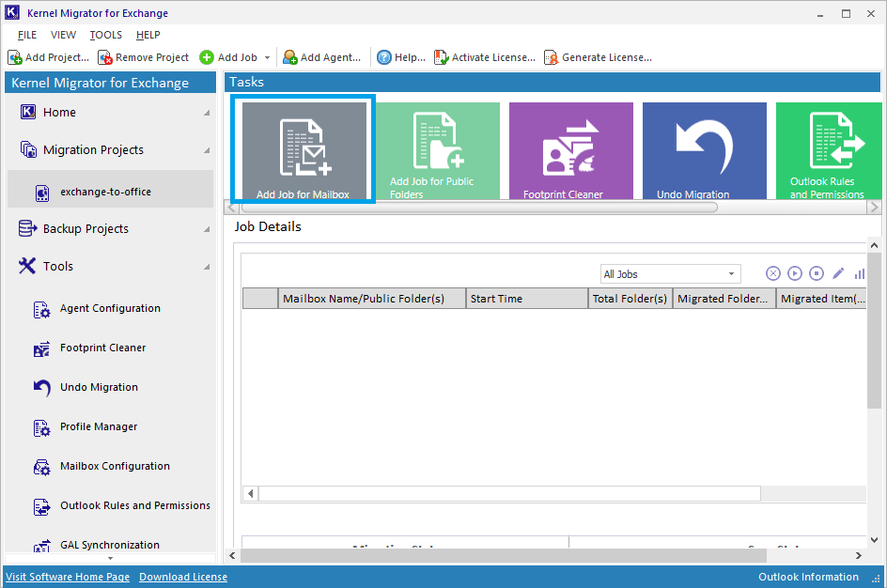The image size is (887, 588).
Task: Collapse the Migration Projects section arrow
Action: 207,150
